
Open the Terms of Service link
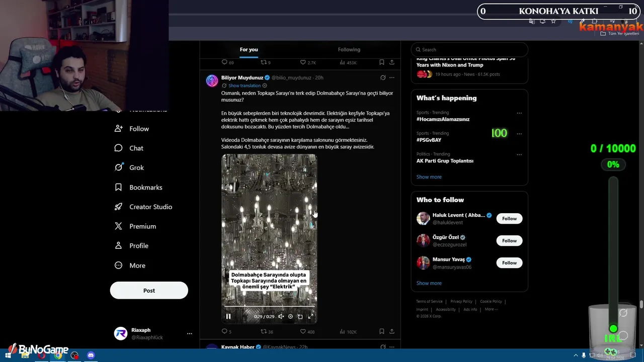click(429, 301)
